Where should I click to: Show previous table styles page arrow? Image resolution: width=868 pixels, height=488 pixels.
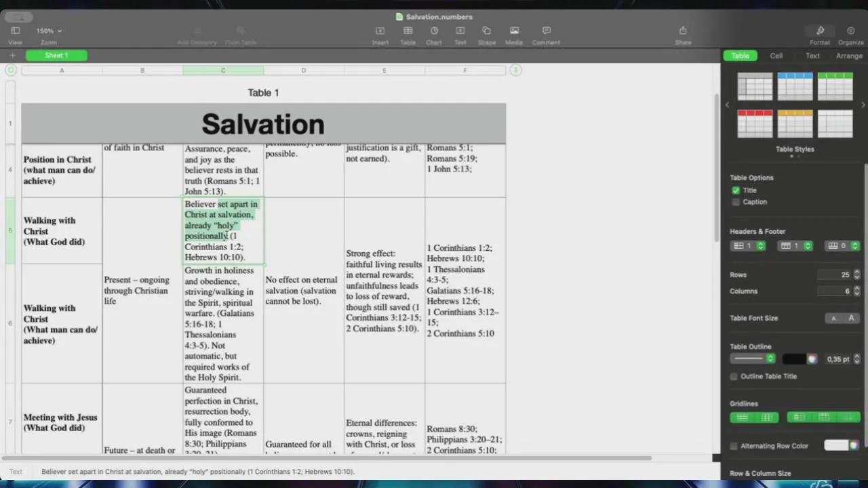727,105
